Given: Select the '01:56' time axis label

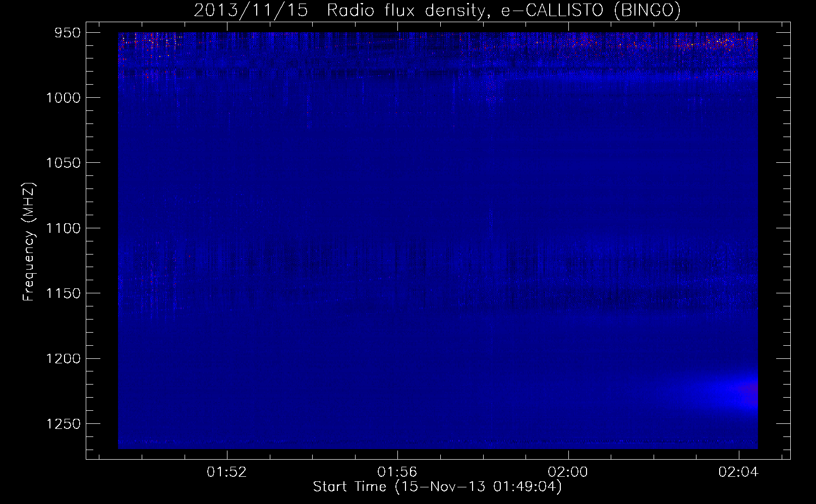Looking at the screenshot, I should pyautogui.click(x=397, y=472).
